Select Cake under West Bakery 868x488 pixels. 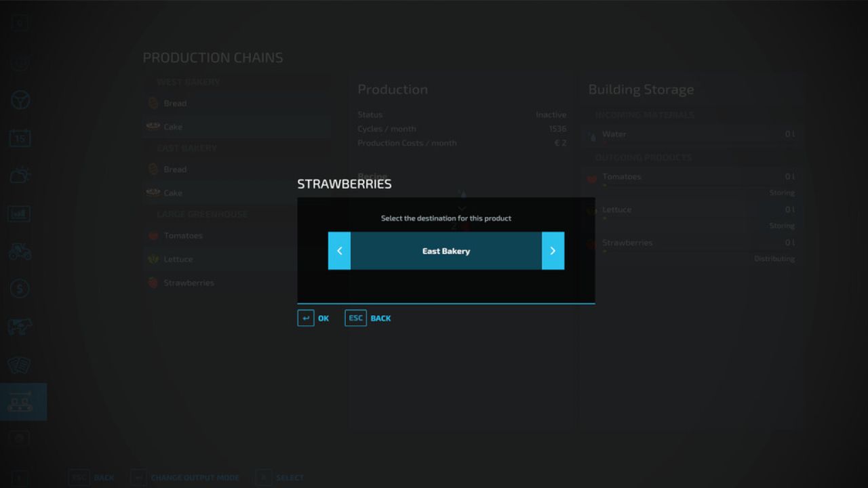[237, 127]
